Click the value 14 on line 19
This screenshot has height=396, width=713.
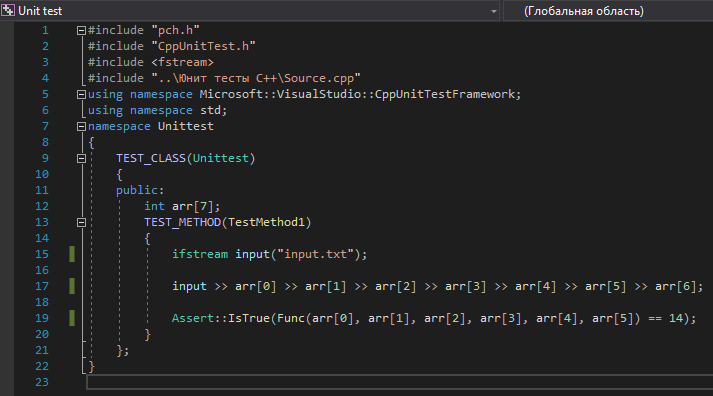coord(675,318)
